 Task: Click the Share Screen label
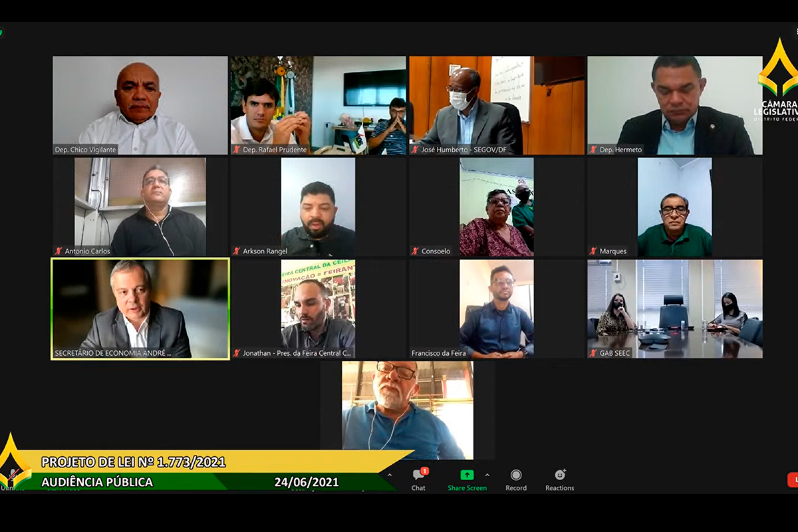click(467, 488)
